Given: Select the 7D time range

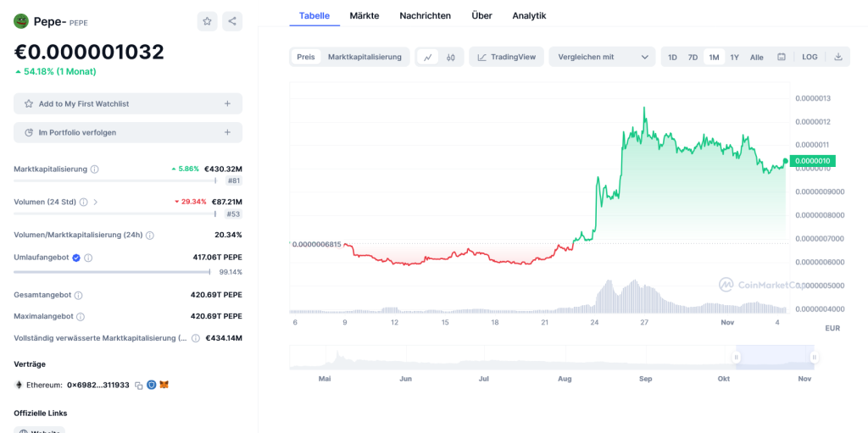Looking at the screenshot, I should (x=693, y=57).
